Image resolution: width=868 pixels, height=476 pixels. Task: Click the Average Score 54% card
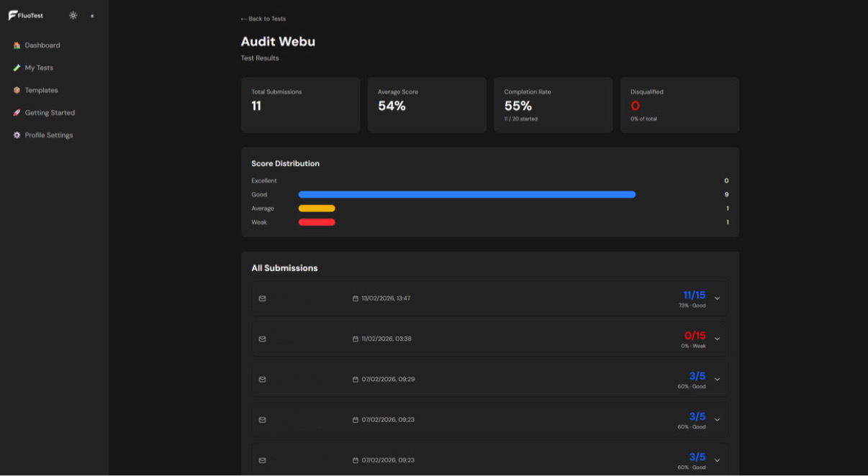(x=426, y=104)
